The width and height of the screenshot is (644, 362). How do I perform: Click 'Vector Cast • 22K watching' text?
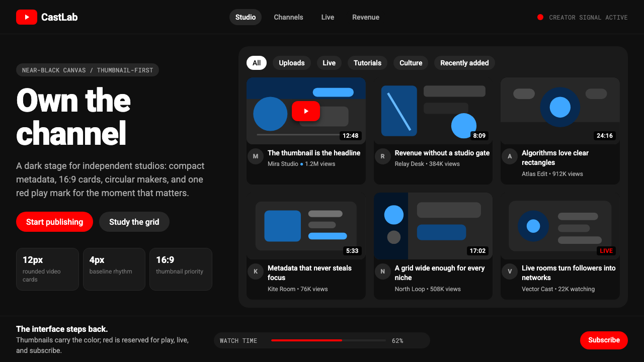tap(558, 289)
